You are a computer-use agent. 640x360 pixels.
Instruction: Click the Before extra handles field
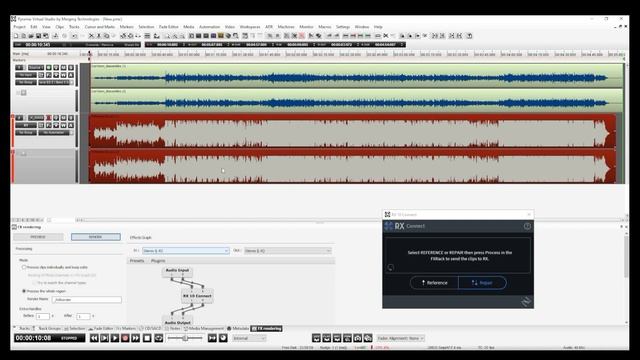click(x=43, y=316)
